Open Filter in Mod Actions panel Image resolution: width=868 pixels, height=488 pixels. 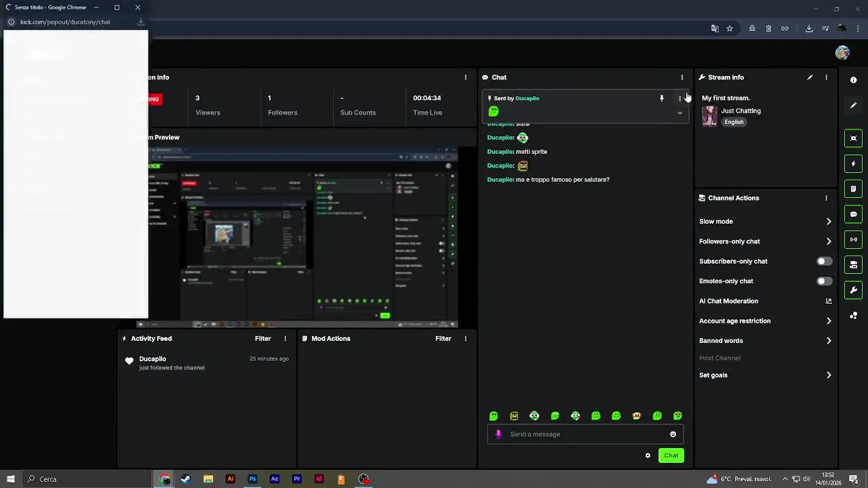[443, 339]
